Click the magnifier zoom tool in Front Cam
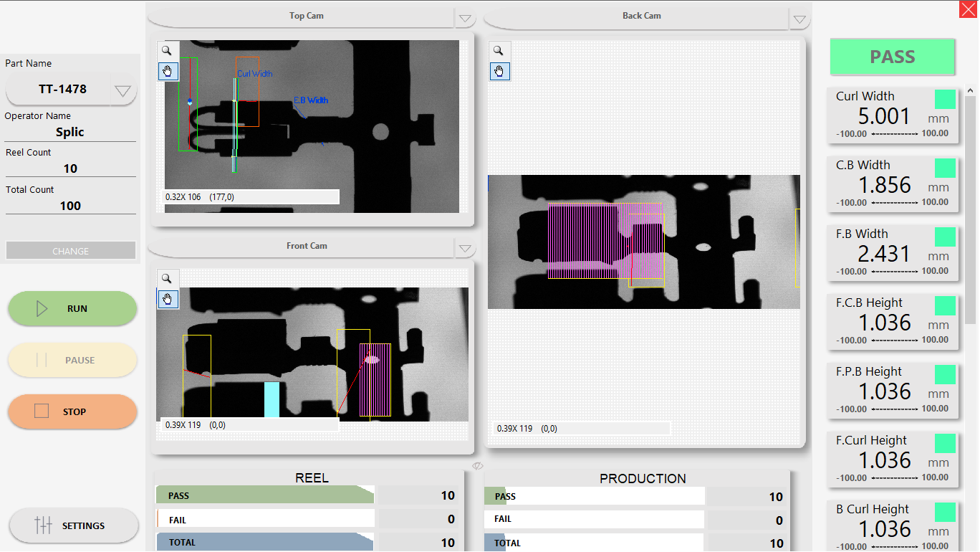Image resolution: width=980 pixels, height=552 pixels. 167,279
